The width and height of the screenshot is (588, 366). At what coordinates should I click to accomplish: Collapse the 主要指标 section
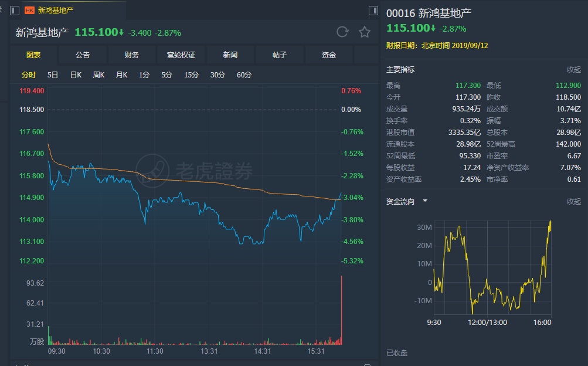tap(573, 70)
